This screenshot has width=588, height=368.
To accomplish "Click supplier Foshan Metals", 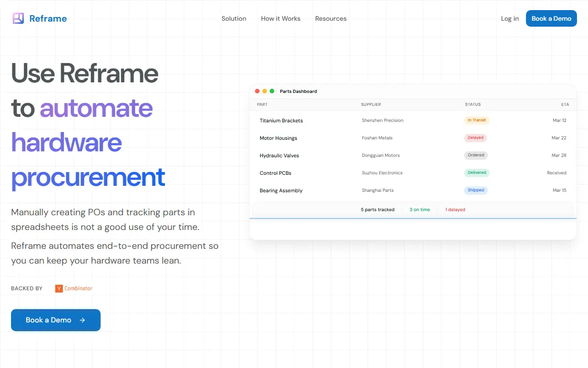I will click(377, 138).
